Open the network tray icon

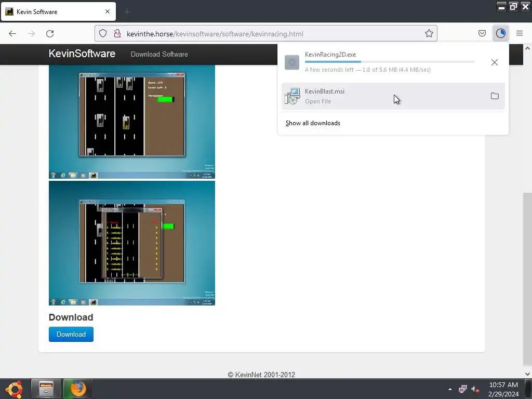462,389
